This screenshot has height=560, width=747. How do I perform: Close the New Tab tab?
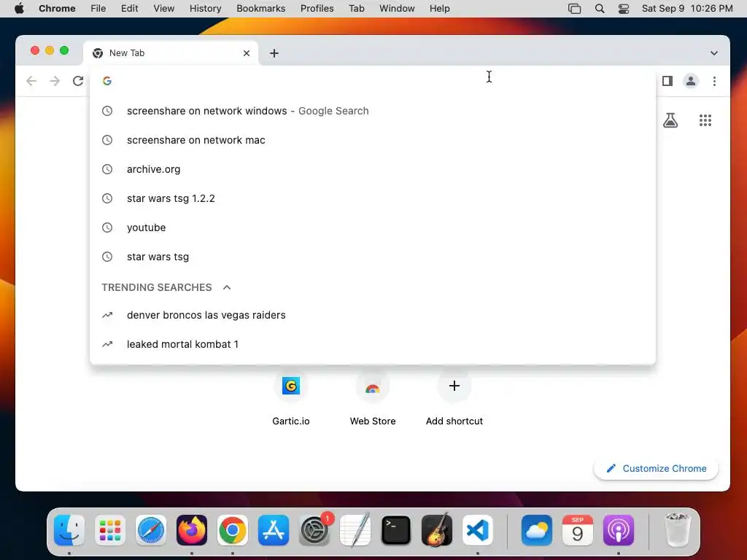click(x=247, y=53)
